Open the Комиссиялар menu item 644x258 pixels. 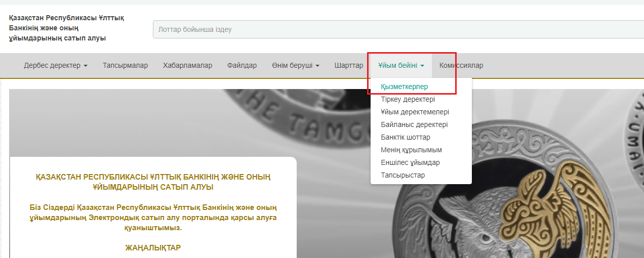tap(461, 65)
